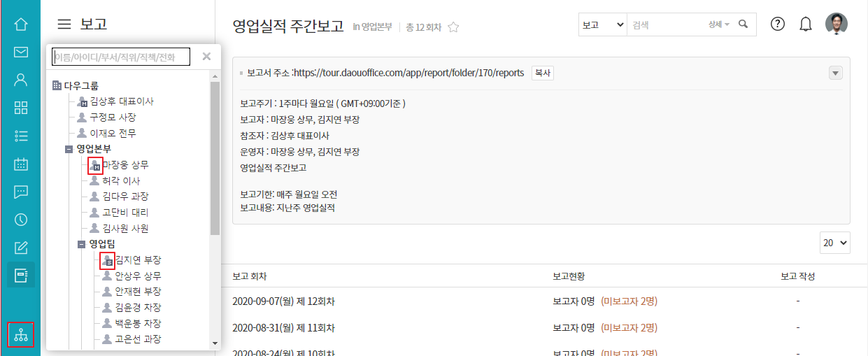Viewport: 868px width, 356px height.
Task: Open the clock icon in sidebar
Action: [21, 220]
